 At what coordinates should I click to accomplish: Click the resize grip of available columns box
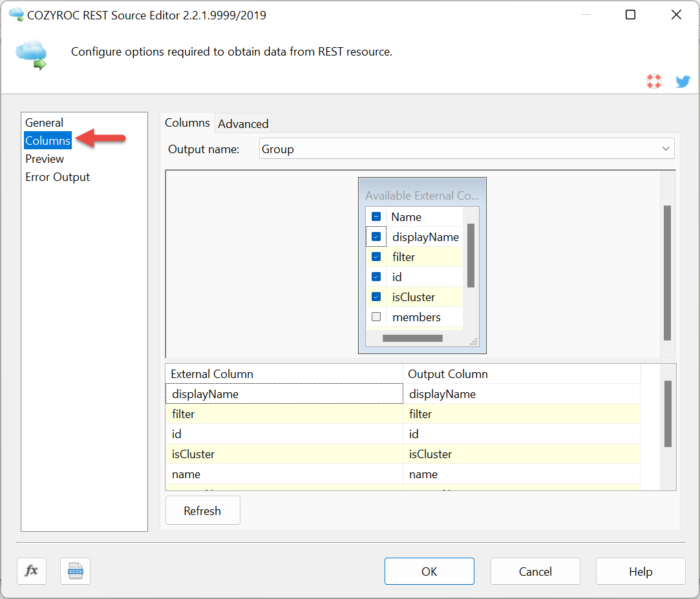coord(474,342)
